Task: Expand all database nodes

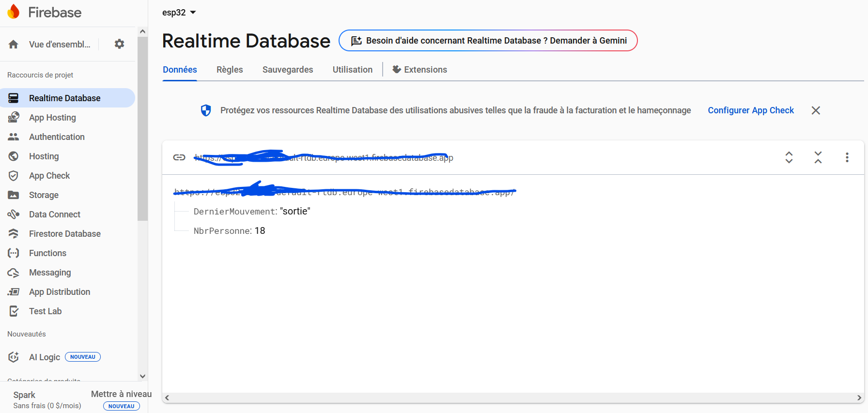Action: tap(789, 157)
